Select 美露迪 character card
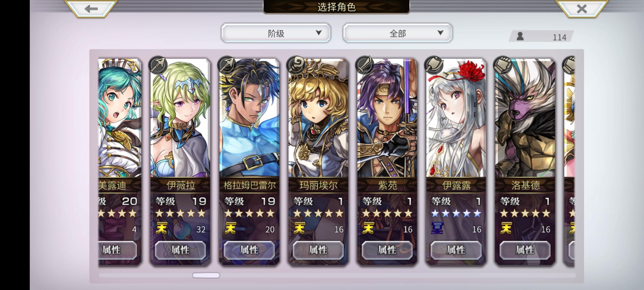The height and width of the screenshot is (290, 644). click(120, 161)
